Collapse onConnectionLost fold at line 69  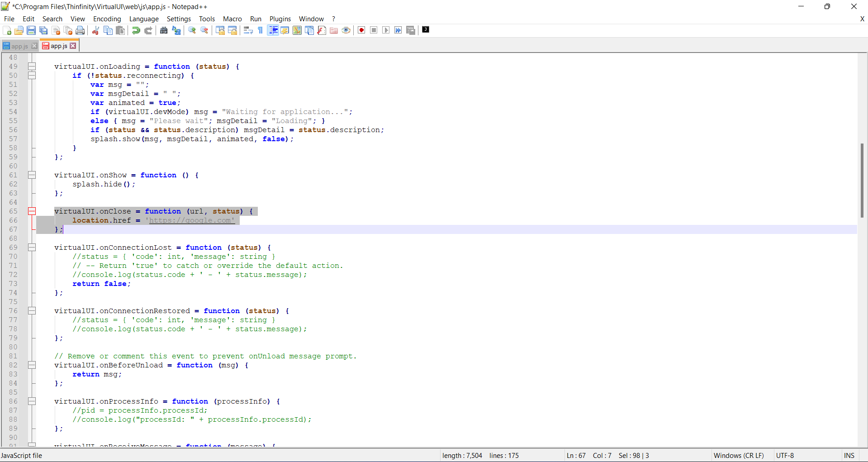[32, 248]
